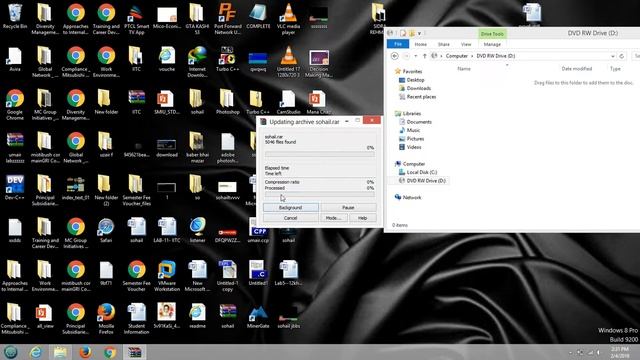Click the Processed progress bar

click(x=319, y=194)
